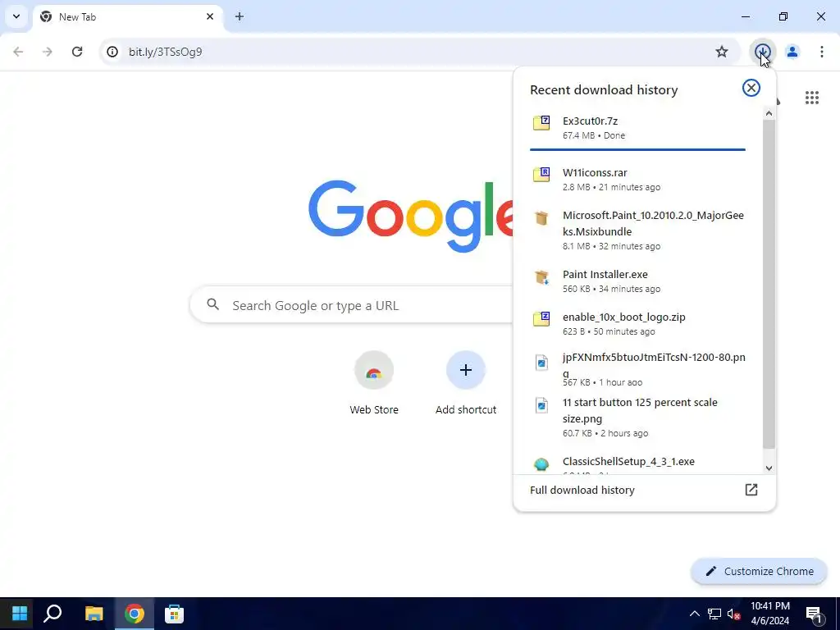Click the Microsoft.Paint Msixbundle package icon

(x=541, y=218)
